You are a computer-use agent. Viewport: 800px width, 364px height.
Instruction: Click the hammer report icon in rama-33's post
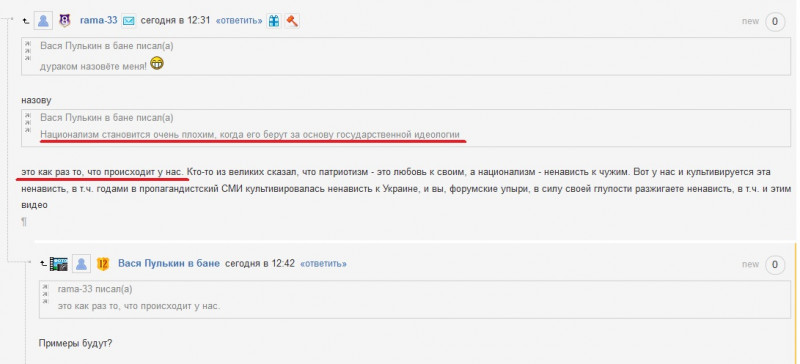point(292,21)
